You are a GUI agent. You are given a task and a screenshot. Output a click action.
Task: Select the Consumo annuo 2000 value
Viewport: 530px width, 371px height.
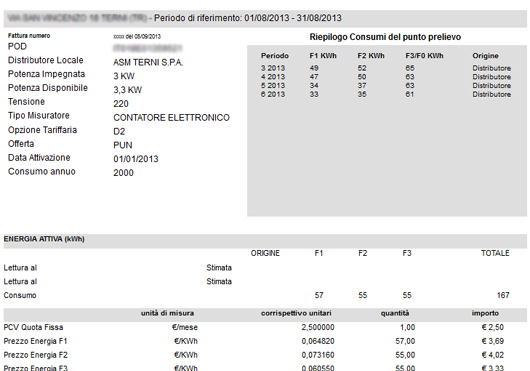tap(123, 173)
